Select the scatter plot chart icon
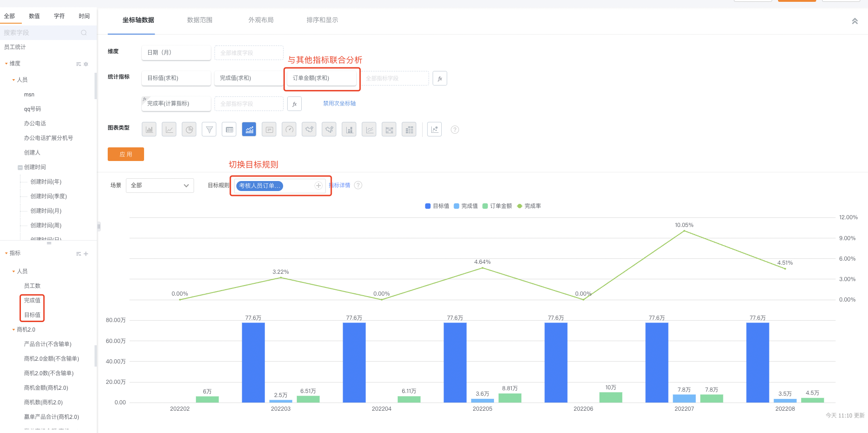The image size is (868, 433). (434, 130)
